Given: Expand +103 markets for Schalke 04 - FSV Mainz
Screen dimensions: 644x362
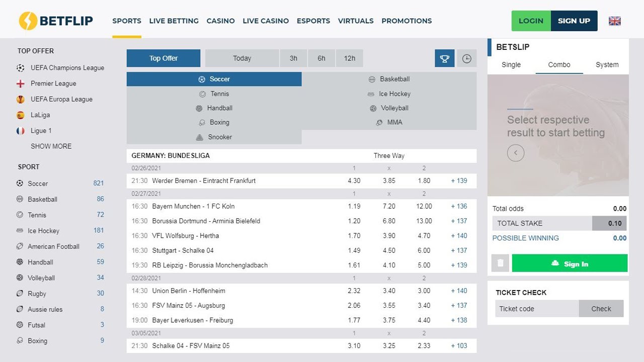Looking at the screenshot, I should (459, 346).
